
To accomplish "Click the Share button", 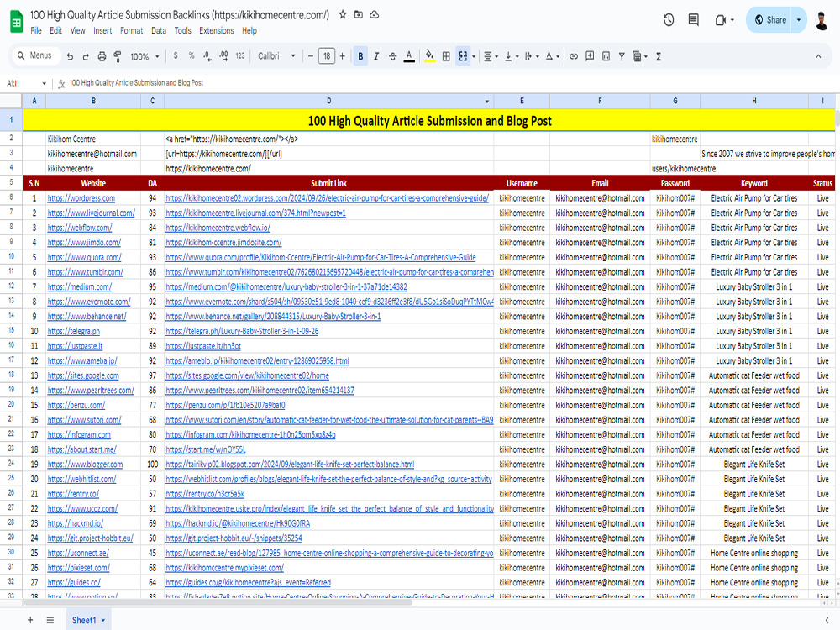I will tap(769, 20).
